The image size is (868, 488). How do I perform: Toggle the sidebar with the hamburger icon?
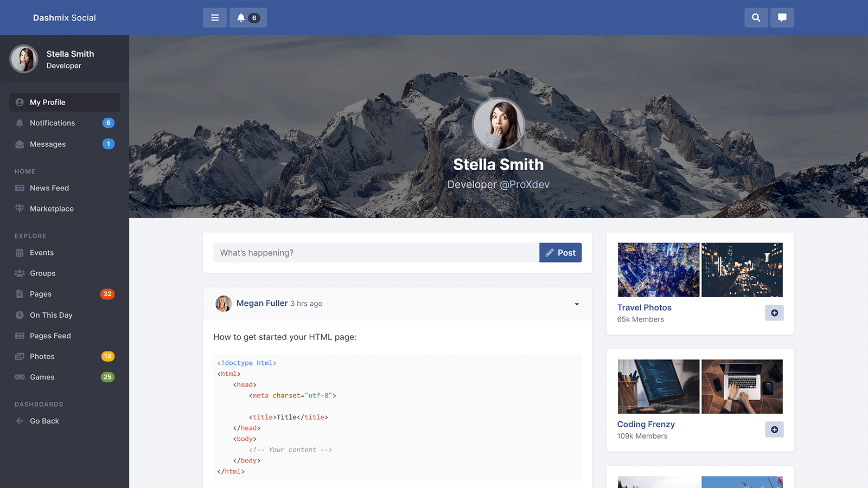coord(215,18)
